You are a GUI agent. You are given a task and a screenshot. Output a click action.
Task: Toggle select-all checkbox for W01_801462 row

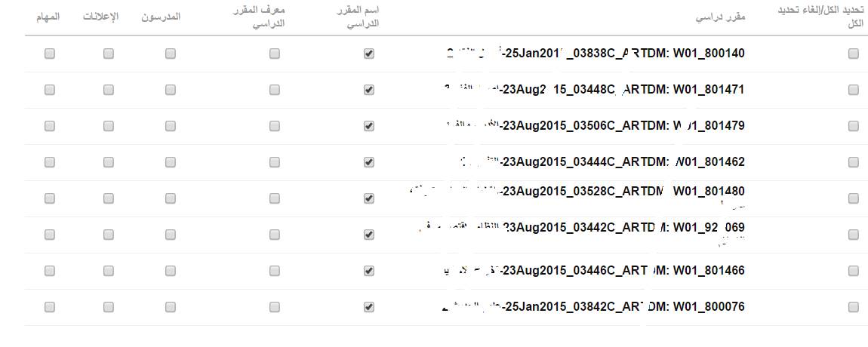pos(853,162)
